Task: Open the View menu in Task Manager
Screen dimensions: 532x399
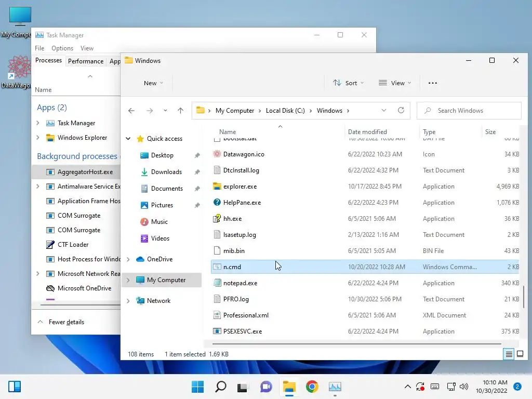Action: [87, 48]
